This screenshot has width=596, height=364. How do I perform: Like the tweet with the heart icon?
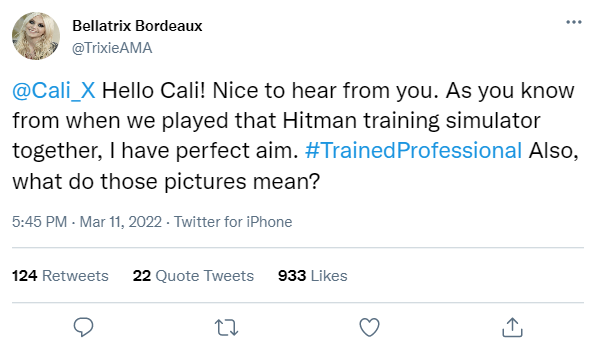(369, 327)
